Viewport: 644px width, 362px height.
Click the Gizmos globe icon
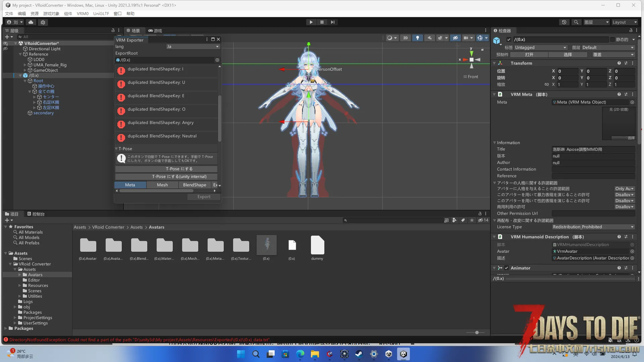pos(480,38)
